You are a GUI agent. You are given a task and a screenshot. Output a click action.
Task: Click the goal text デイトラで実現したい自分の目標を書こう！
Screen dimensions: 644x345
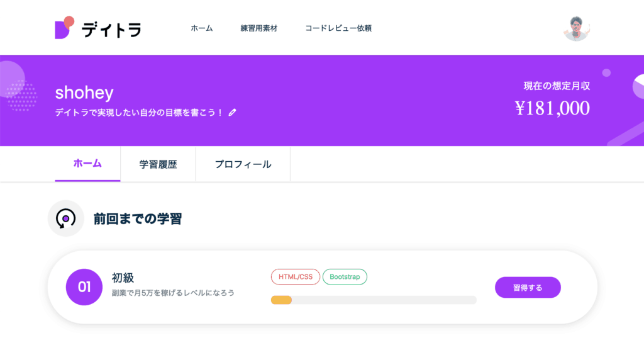click(x=139, y=113)
